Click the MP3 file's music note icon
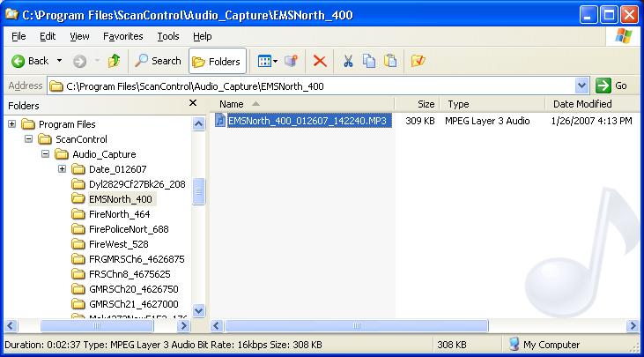 [220, 121]
